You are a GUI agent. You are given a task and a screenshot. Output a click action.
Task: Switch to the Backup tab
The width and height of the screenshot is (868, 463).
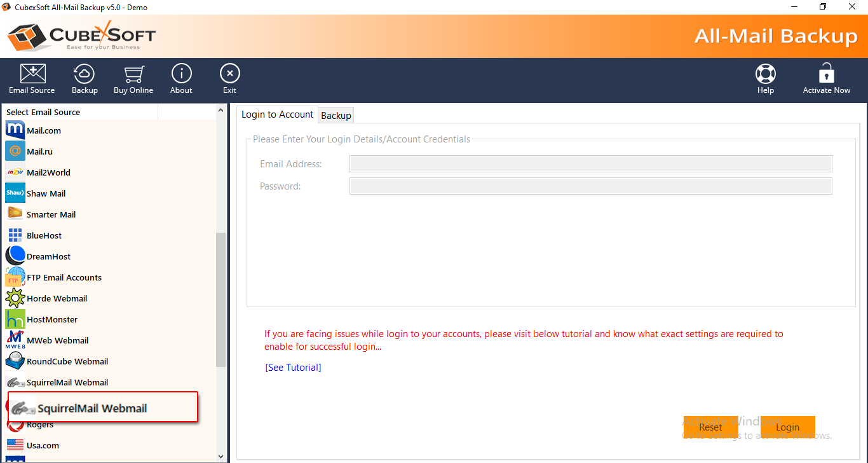[x=336, y=115]
